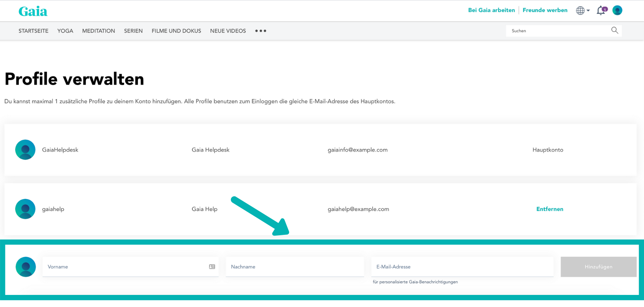
Task: Open the language globe selector
Action: [x=583, y=10]
